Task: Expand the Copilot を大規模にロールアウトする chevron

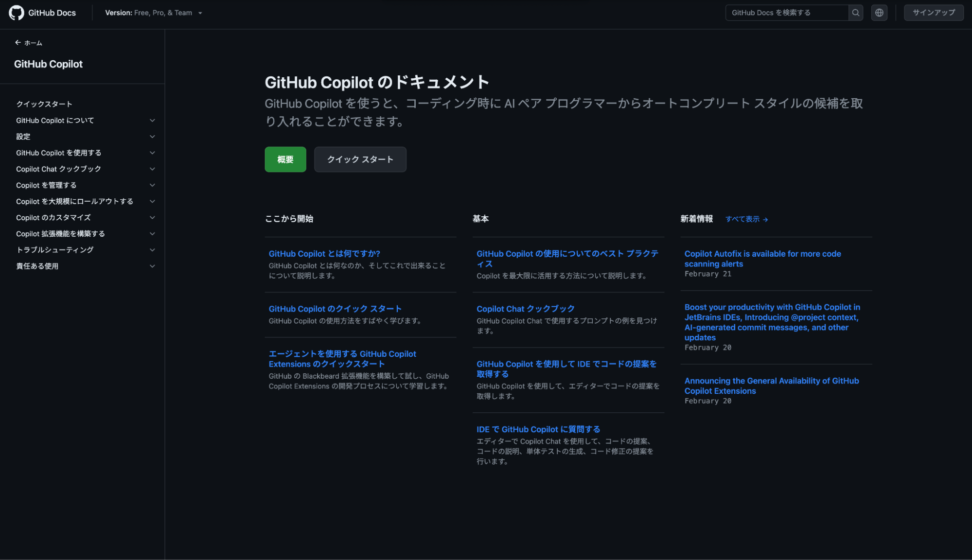Action: click(x=152, y=201)
